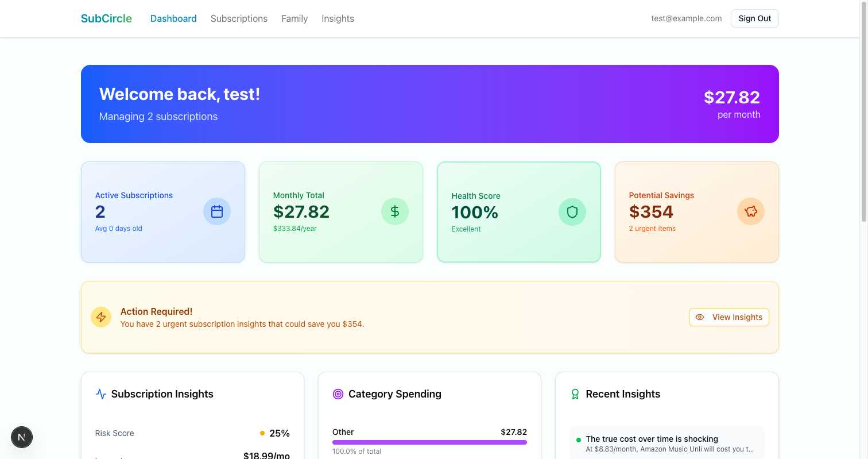Click the purple Other category spending bar
The image size is (868, 459).
pyautogui.click(x=429, y=442)
